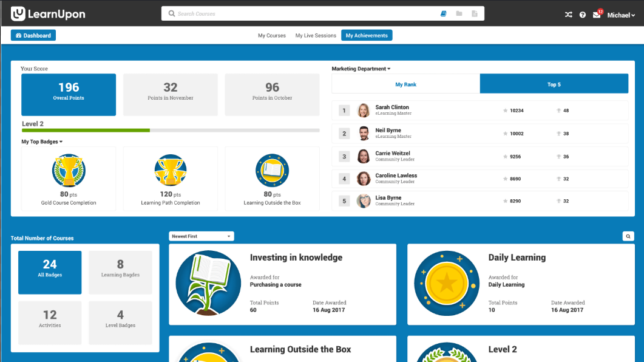
Task: Click the 'Purchasing a course' text
Action: pyautogui.click(x=276, y=284)
